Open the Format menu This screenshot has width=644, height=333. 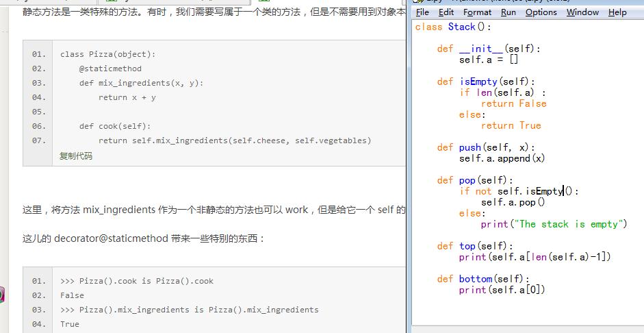coord(477,12)
